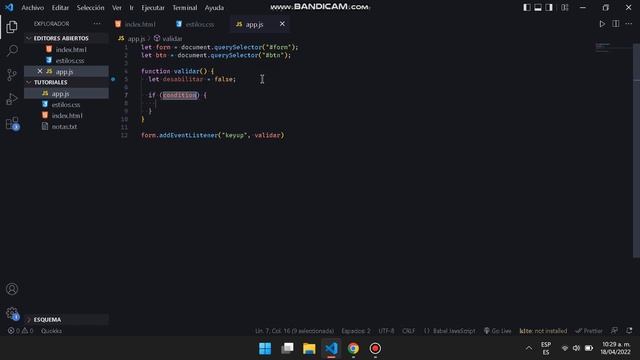The height and width of the screenshot is (360, 640).
Task: Open Bandicam recorder from taskbar
Action: 375,349
